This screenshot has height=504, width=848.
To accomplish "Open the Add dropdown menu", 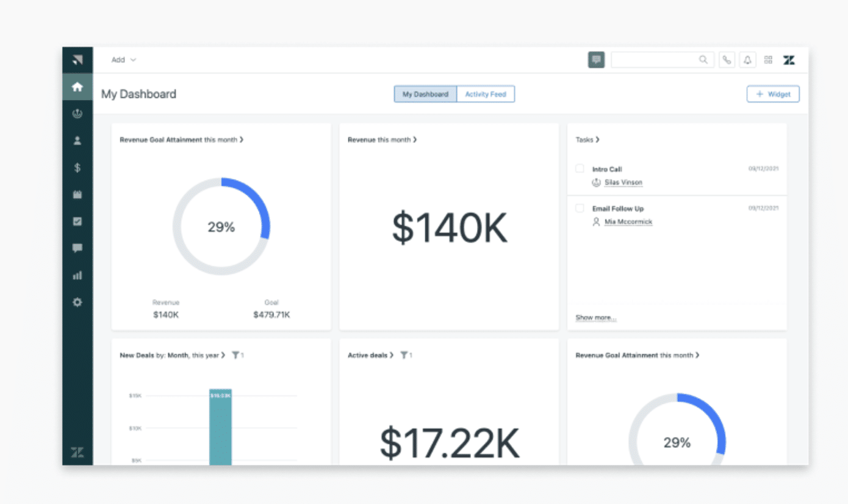I will click(x=124, y=60).
